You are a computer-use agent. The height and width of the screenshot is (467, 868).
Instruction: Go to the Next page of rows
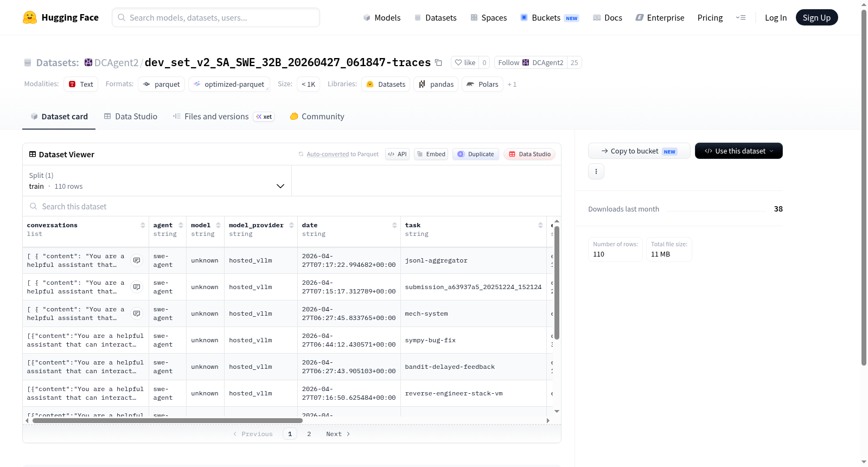point(338,434)
